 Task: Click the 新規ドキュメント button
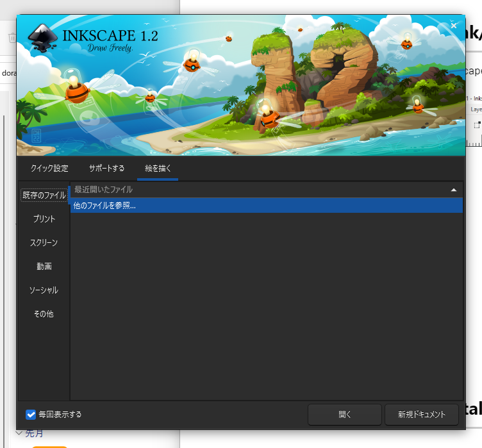[422, 415]
